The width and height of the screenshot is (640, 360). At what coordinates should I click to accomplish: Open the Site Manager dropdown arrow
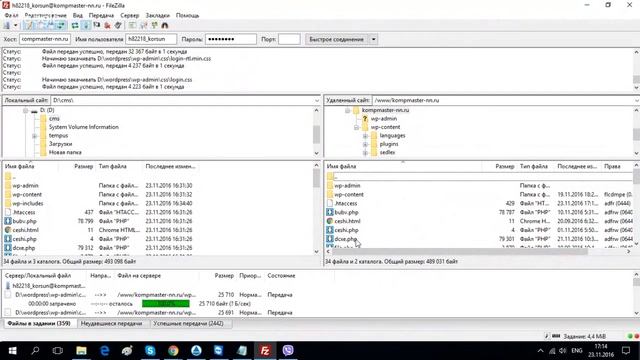click(16, 25)
